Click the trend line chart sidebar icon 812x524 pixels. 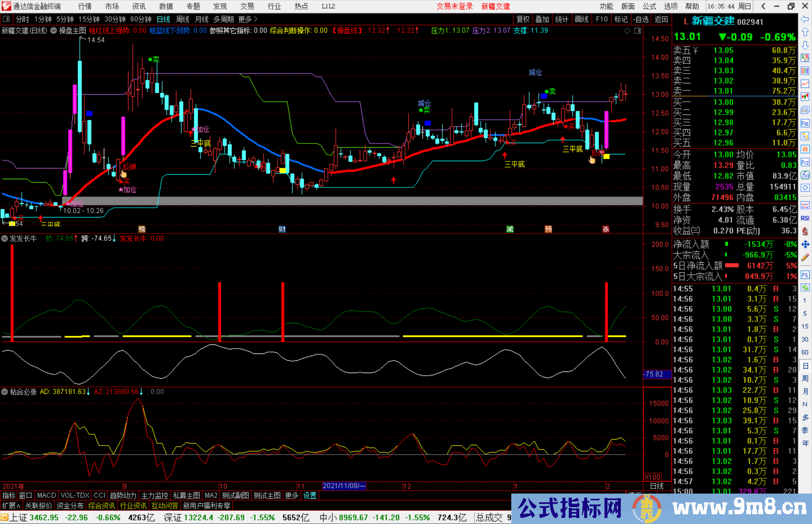(805, 83)
